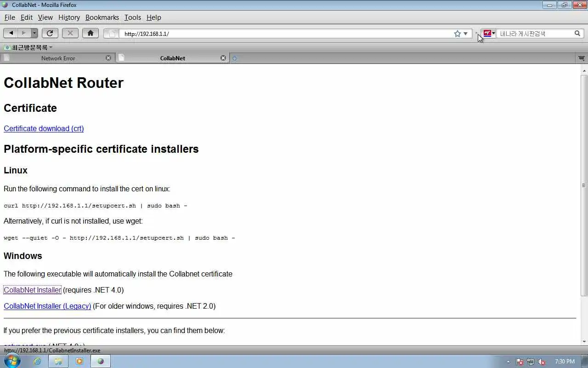Select the CollabNet tab
This screenshot has width=588, height=368.
172,58
